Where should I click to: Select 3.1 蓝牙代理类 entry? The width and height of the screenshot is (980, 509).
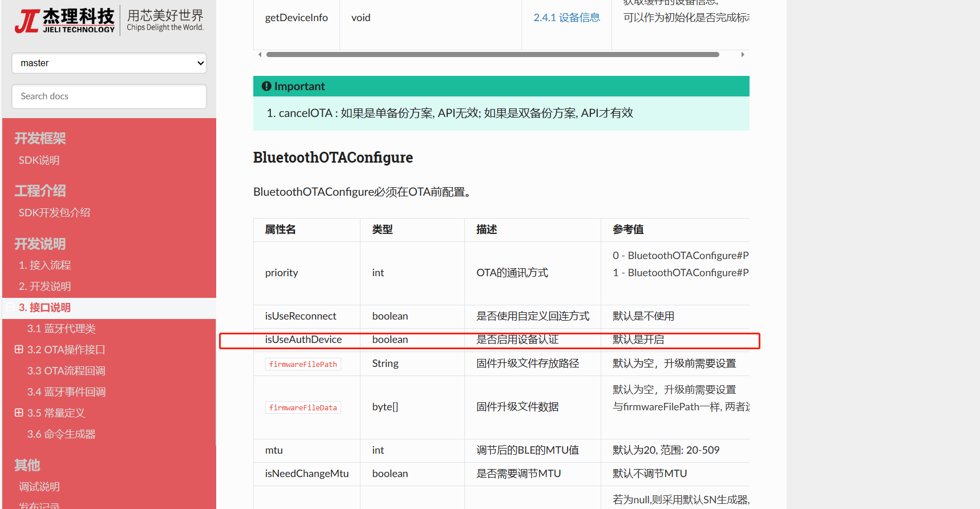coord(61,329)
